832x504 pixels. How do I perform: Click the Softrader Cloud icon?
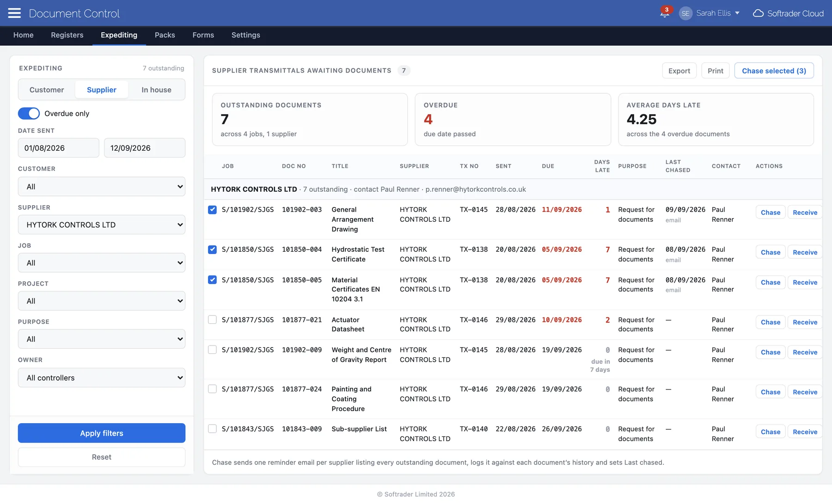[x=758, y=13]
